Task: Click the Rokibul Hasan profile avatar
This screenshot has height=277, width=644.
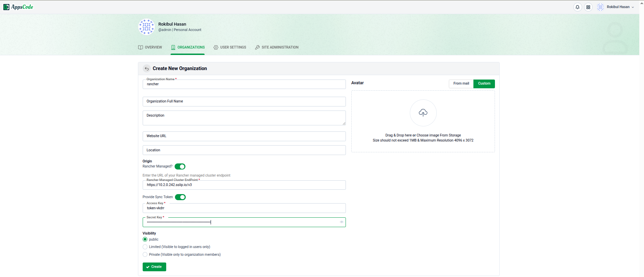Action: [147, 27]
